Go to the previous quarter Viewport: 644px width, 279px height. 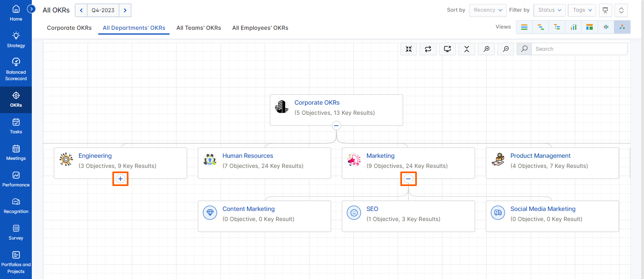pyautogui.click(x=81, y=10)
